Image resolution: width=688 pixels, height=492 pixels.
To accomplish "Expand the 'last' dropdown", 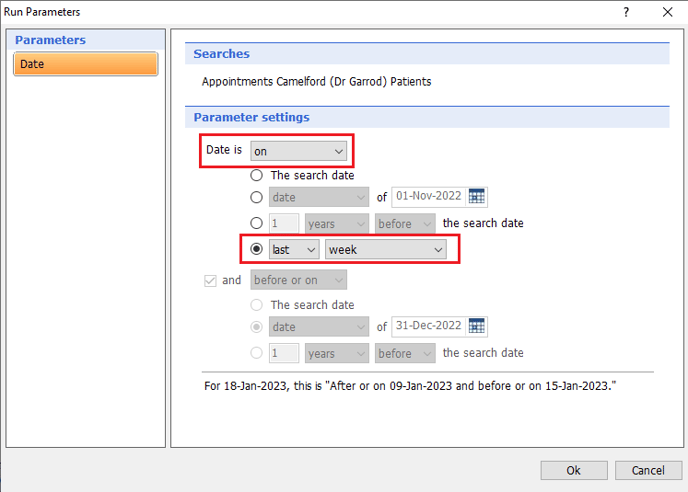I will pos(294,249).
